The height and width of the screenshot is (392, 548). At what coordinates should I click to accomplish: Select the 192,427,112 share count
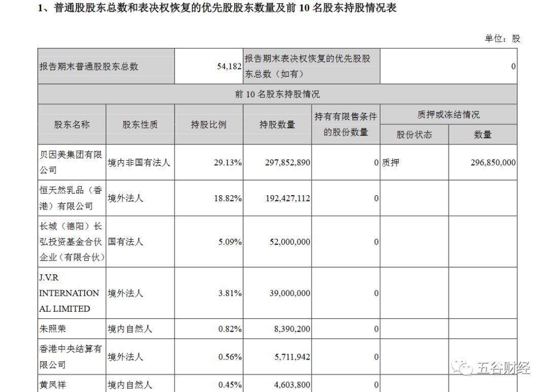[x=288, y=198]
